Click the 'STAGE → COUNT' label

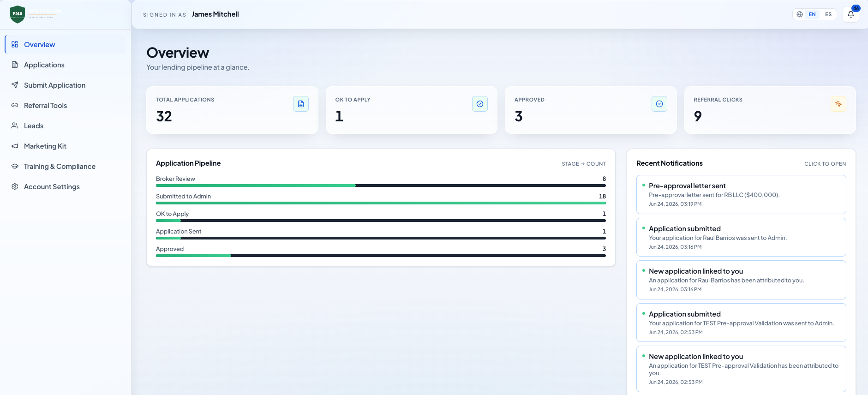584,164
